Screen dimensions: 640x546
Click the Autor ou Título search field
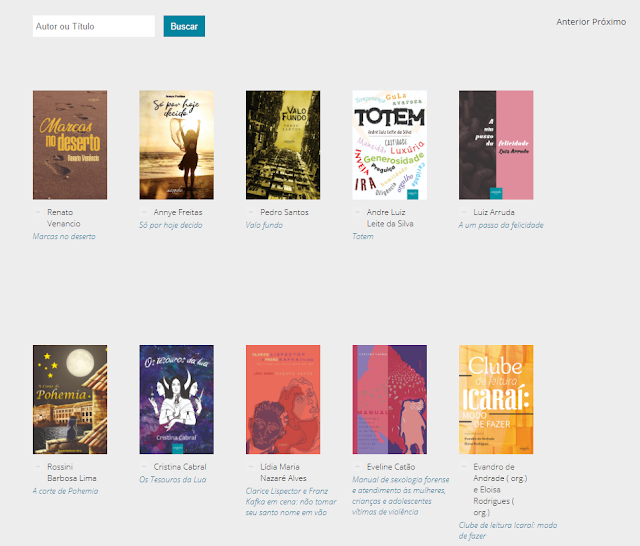click(x=94, y=26)
